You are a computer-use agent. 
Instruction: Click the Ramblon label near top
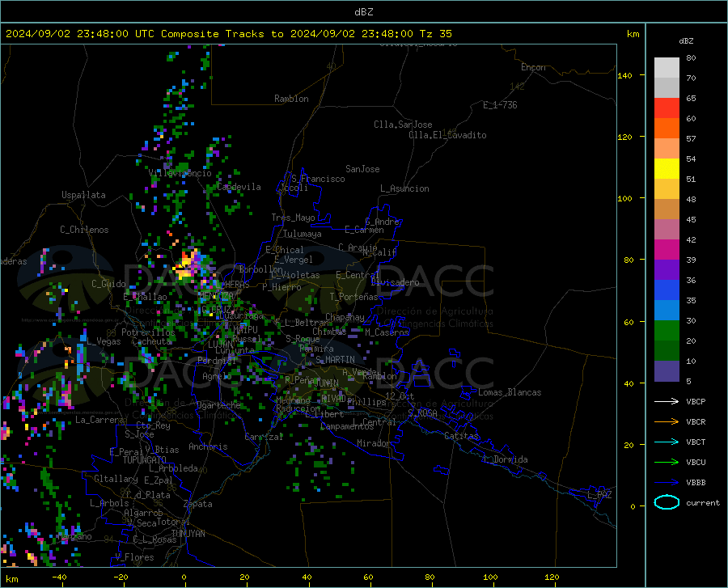[291, 99]
